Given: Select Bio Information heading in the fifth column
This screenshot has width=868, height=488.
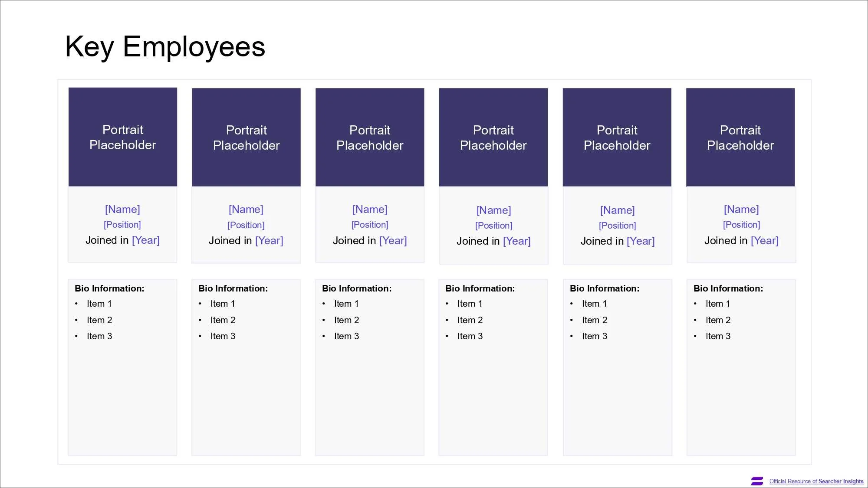Looking at the screenshot, I should [605, 288].
